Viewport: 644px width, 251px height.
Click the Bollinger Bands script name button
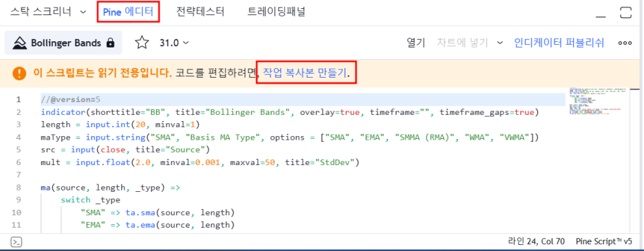(63, 43)
